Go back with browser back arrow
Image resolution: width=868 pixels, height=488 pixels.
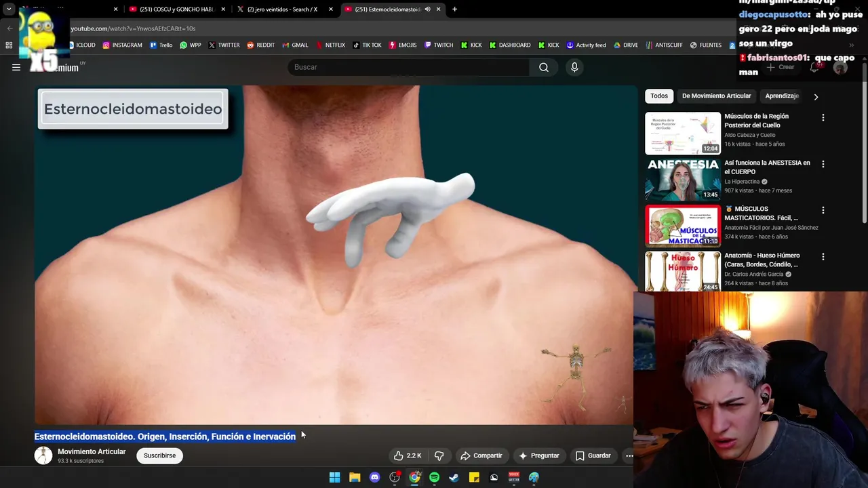(x=9, y=28)
